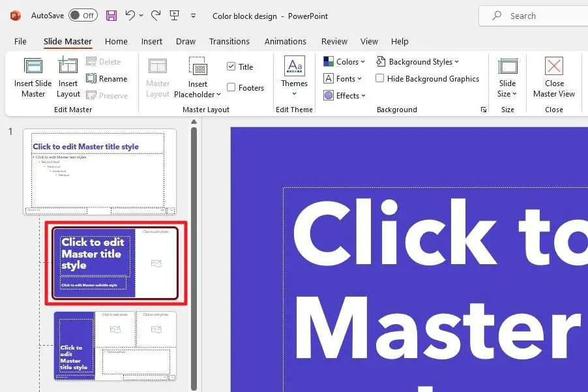Image resolution: width=588 pixels, height=392 pixels.
Task: Expand the Undo history dropdown arrow
Action: [x=141, y=16]
